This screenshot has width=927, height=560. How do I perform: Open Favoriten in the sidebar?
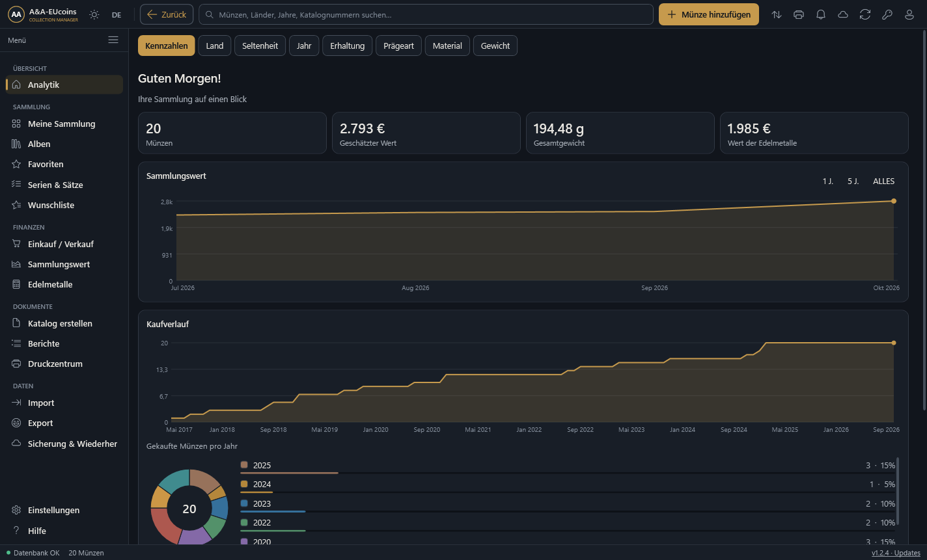click(x=64, y=164)
